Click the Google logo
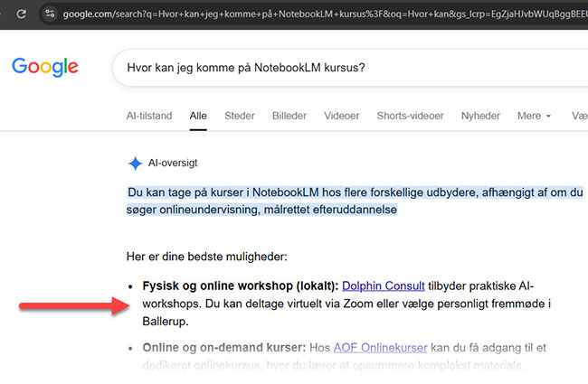 pos(45,68)
